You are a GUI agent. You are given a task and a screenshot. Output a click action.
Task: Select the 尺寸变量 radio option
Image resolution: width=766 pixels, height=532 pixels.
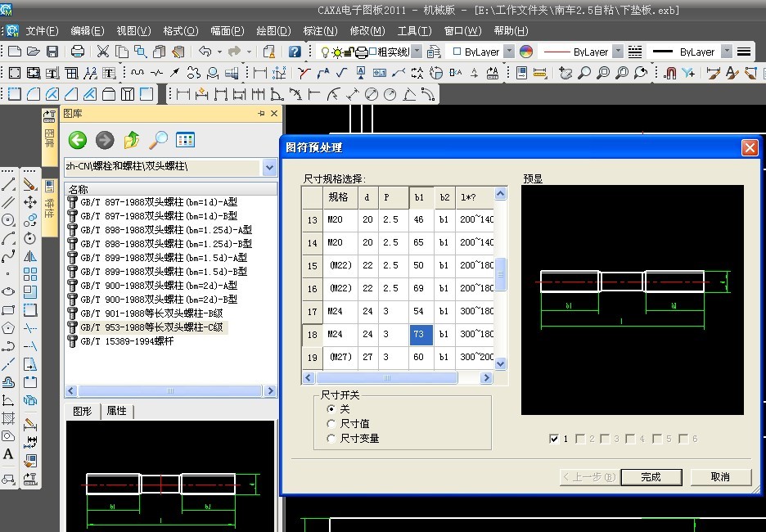pyautogui.click(x=331, y=439)
